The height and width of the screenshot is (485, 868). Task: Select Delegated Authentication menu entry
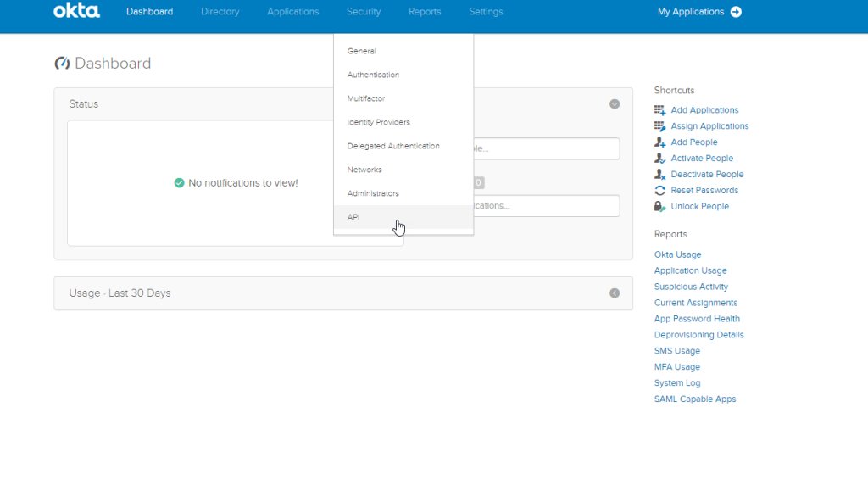click(x=403, y=146)
